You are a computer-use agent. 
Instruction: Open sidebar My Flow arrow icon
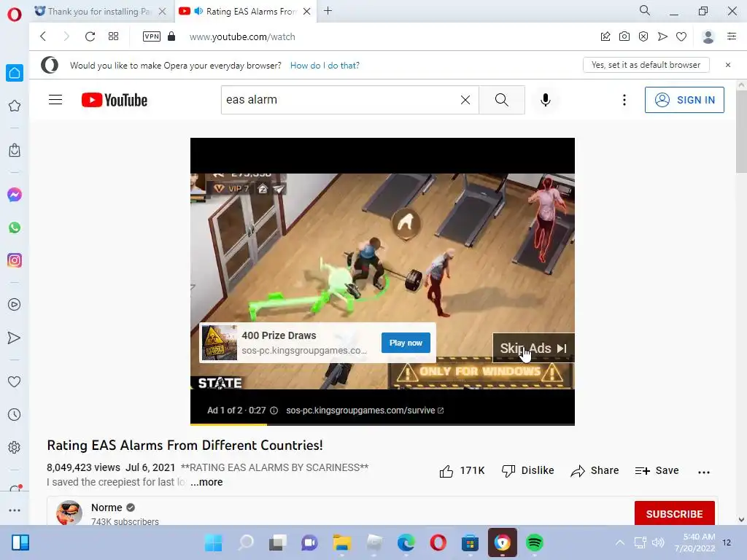pyautogui.click(x=15, y=338)
